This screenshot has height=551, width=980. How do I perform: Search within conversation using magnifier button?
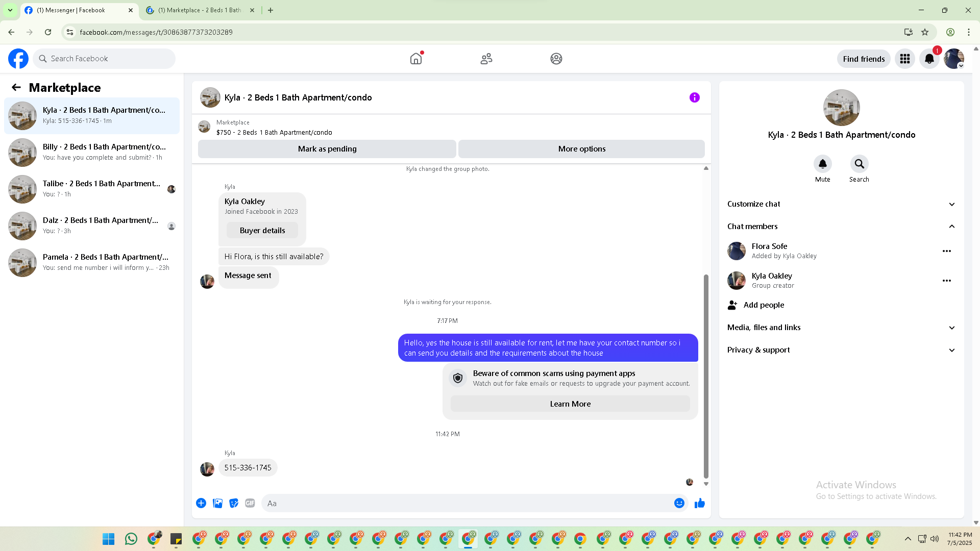coord(859,164)
